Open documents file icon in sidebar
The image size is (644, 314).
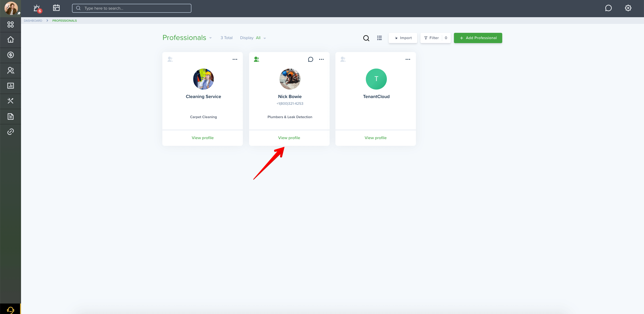[11, 116]
